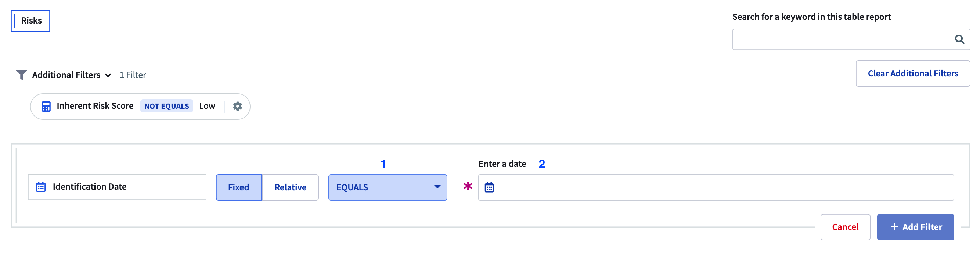Click the Add Filter button label
The height and width of the screenshot is (258, 980).
(x=922, y=227)
